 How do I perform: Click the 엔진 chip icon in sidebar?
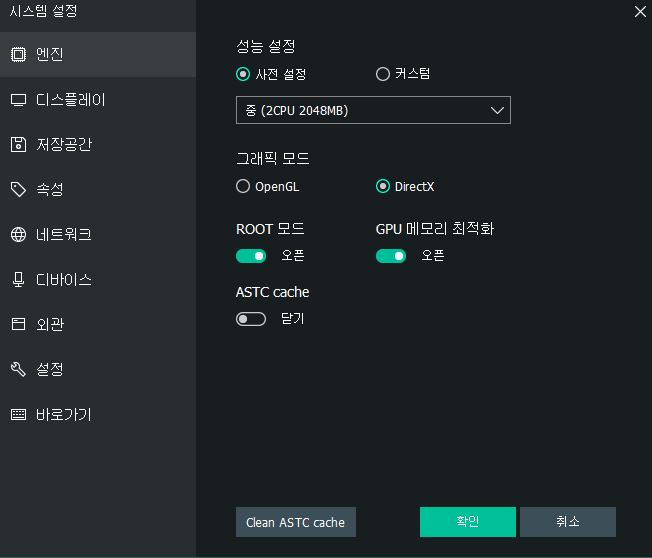18,54
